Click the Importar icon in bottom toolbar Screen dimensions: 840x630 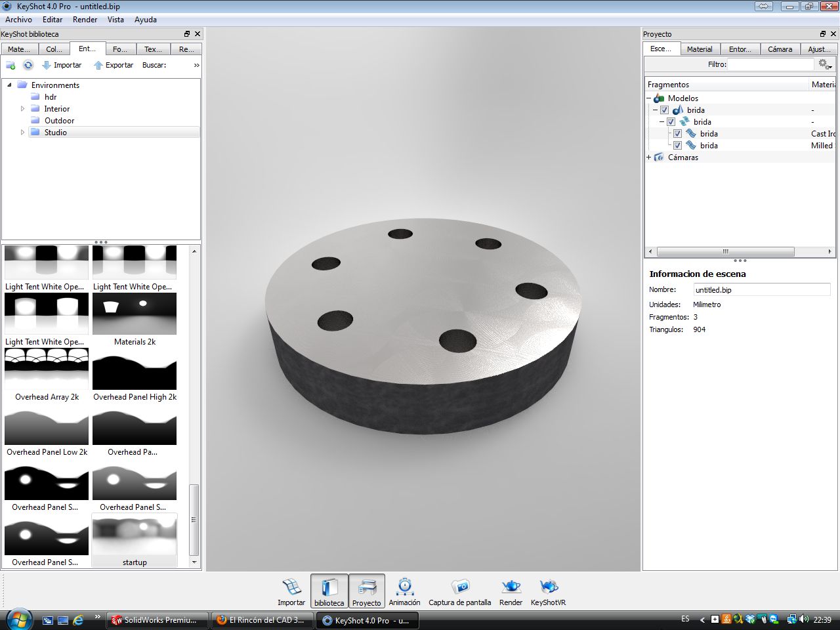pos(291,591)
